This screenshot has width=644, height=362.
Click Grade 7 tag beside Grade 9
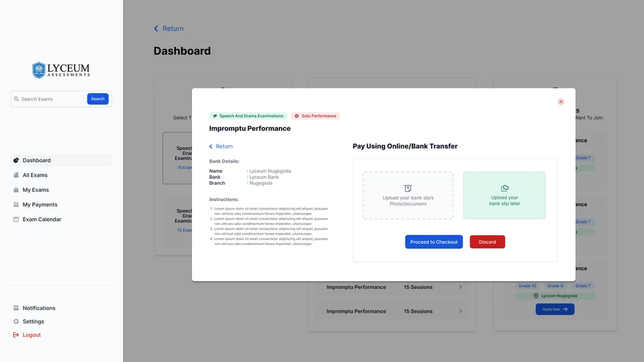(583, 286)
